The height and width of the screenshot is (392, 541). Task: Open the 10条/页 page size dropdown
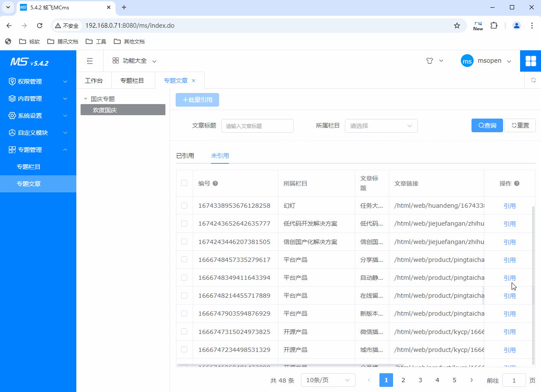328,380
